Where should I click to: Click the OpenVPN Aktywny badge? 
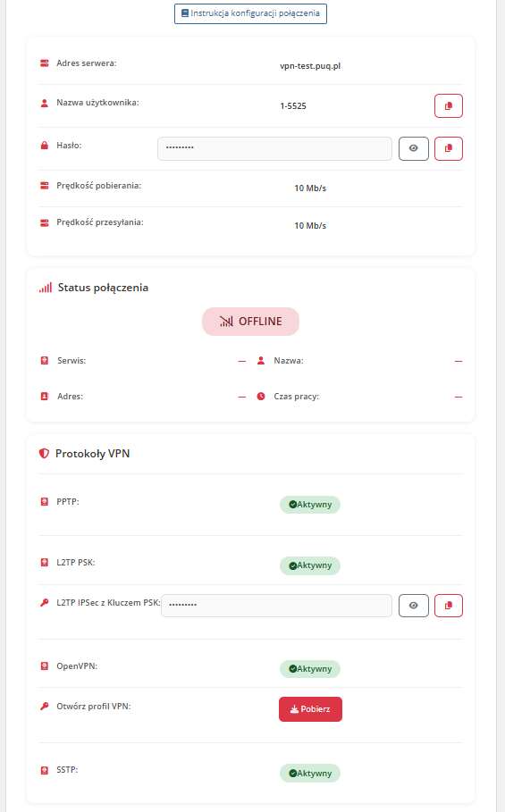(310, 668)
